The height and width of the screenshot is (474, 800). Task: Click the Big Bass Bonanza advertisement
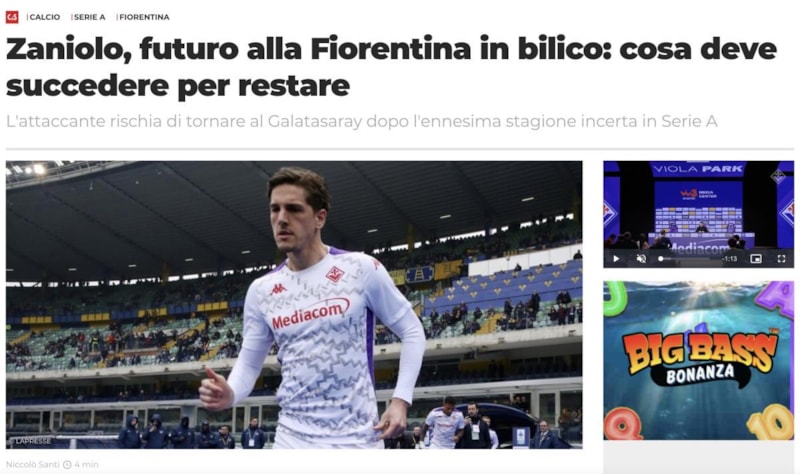click(x=698, y=360)
